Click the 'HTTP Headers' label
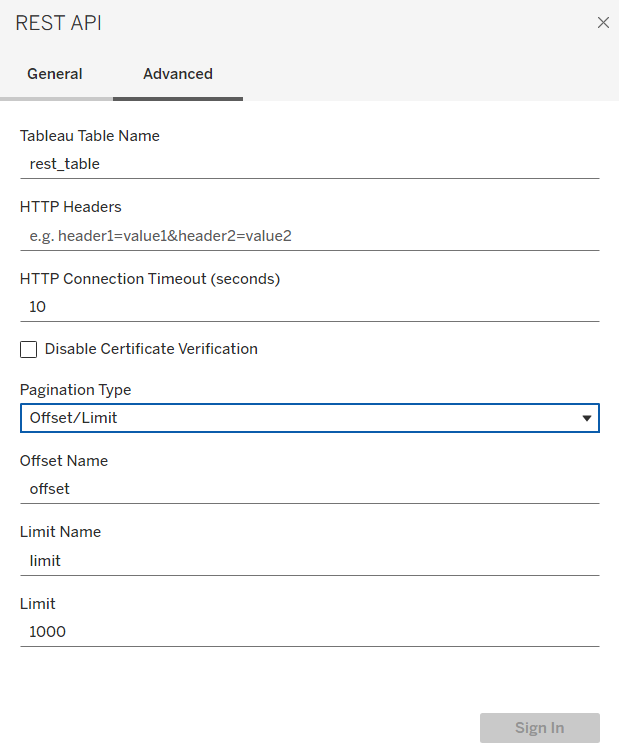 pos(71,207)
